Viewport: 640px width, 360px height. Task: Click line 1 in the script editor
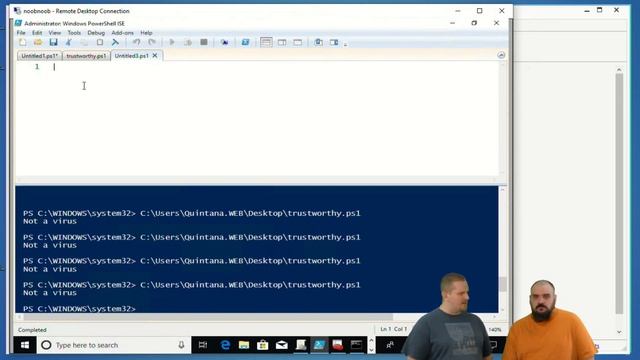pos(256,67)
